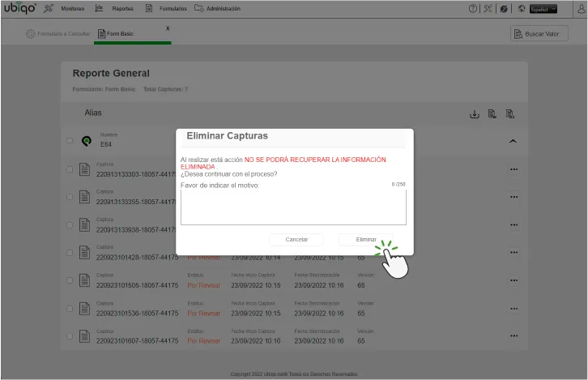The image size is (588, 380).
Task: Open the tools wrench icon in header
Action: [x=488, y=8]
